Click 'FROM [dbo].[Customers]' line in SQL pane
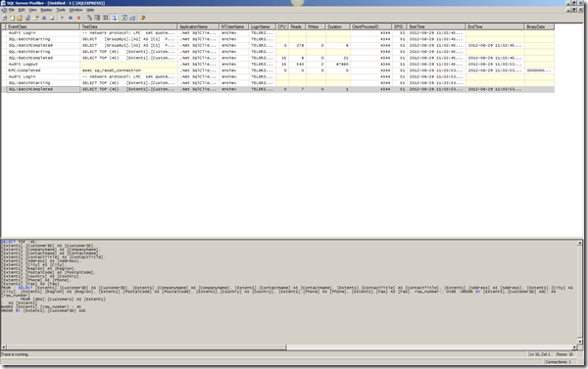This screenshot has height=369, width=588. 63,300
